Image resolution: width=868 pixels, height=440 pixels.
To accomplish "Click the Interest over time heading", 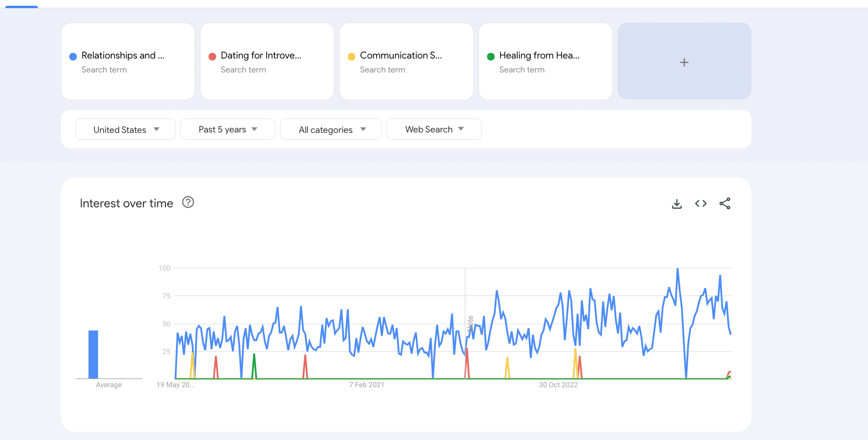I will [x=126, y=203].
